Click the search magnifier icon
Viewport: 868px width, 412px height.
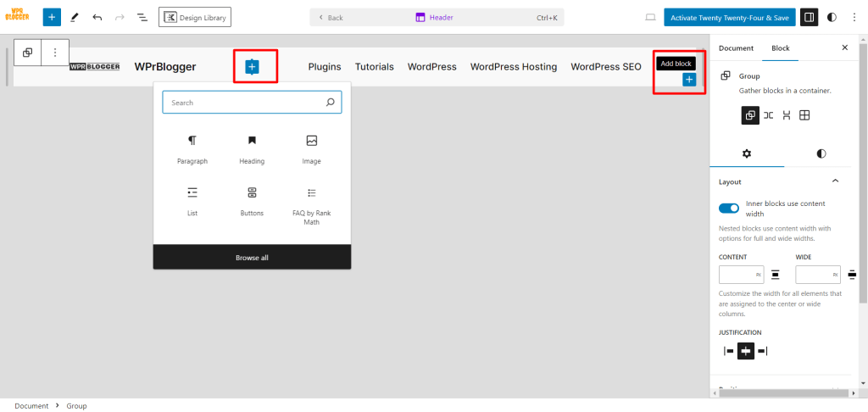[331, 103]
